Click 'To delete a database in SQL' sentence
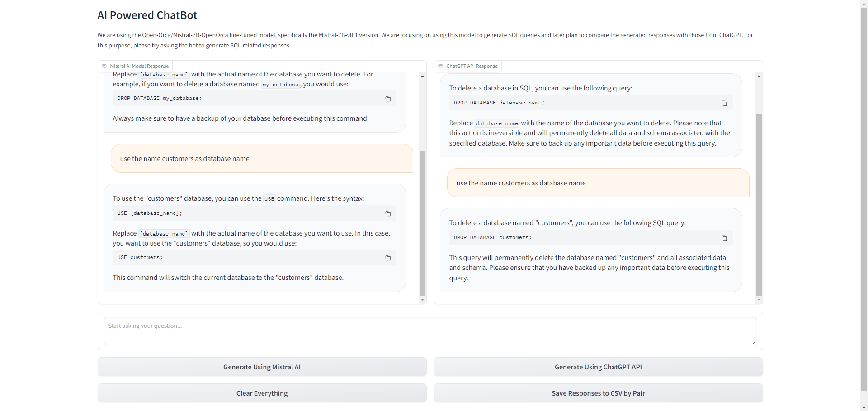This screenshot has height=411, width=868. tap(541, 88)
